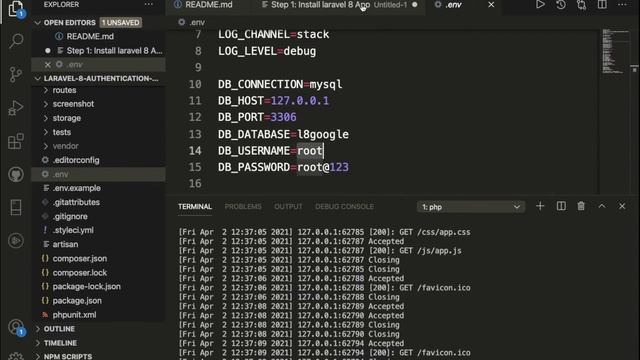
Task: Click the '1 UNSAVED' badge
Action: click(x=120, y=22)
